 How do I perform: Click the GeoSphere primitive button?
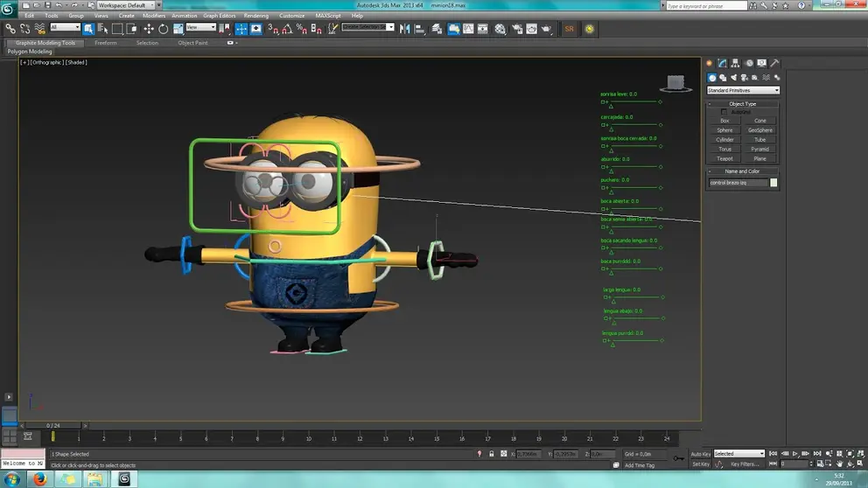click(760, 130)
